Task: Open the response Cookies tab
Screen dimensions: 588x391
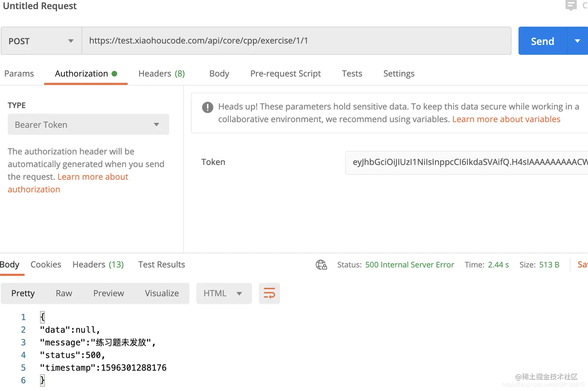Action: (46, 265)
